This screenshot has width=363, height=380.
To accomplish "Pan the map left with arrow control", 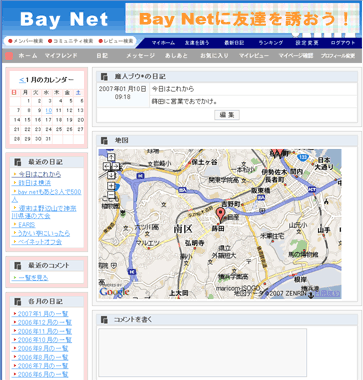I will click(x=107, y=166).
